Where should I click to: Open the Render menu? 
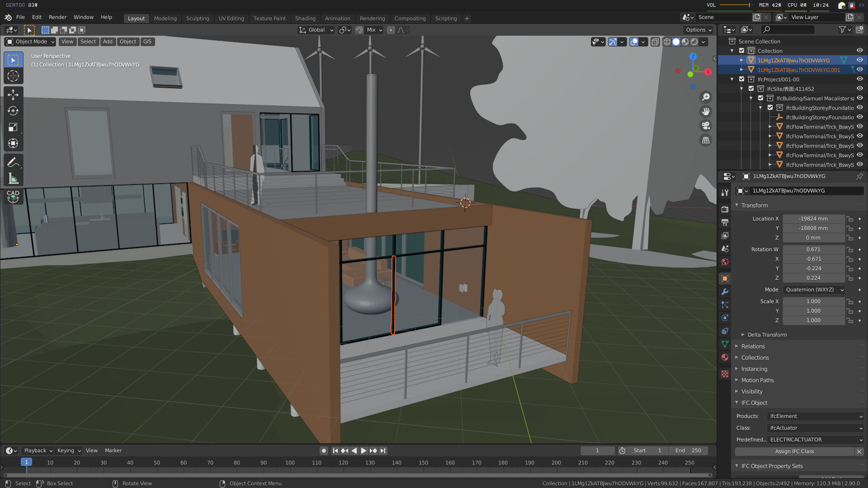coord(57,17)
